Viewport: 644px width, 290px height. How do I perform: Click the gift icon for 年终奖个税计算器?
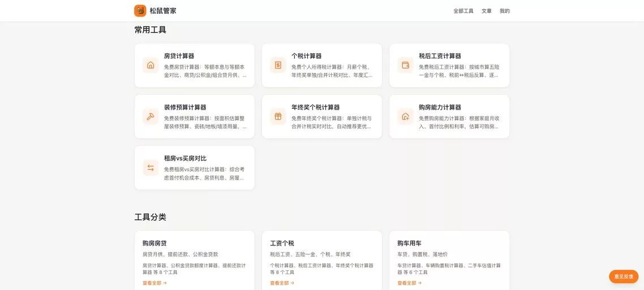(x=278, y=117)
